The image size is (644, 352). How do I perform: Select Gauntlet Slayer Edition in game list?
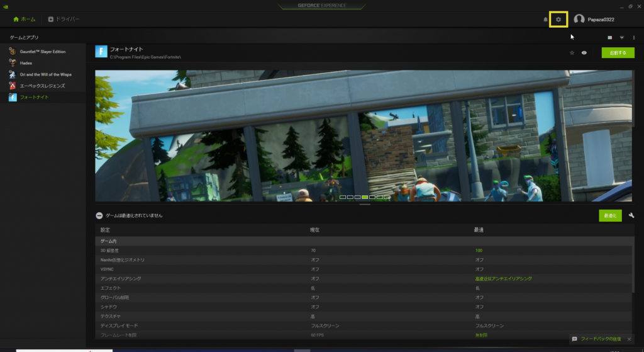point(42,52)
